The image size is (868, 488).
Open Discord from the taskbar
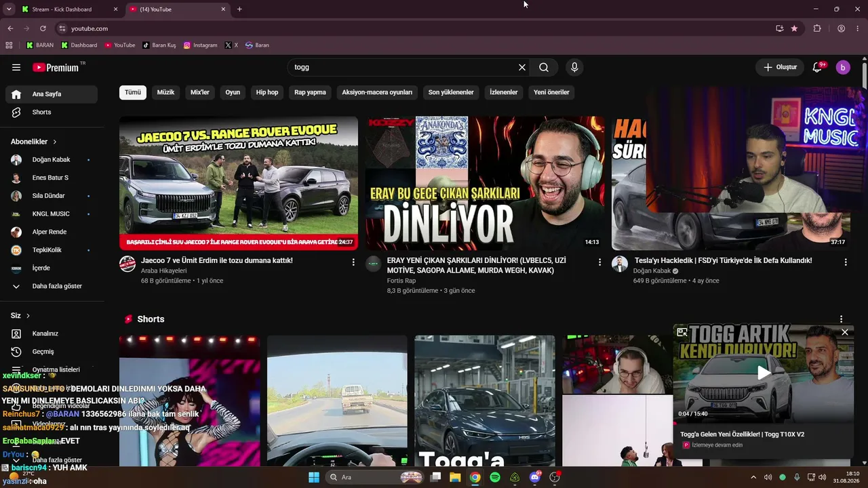535,477
